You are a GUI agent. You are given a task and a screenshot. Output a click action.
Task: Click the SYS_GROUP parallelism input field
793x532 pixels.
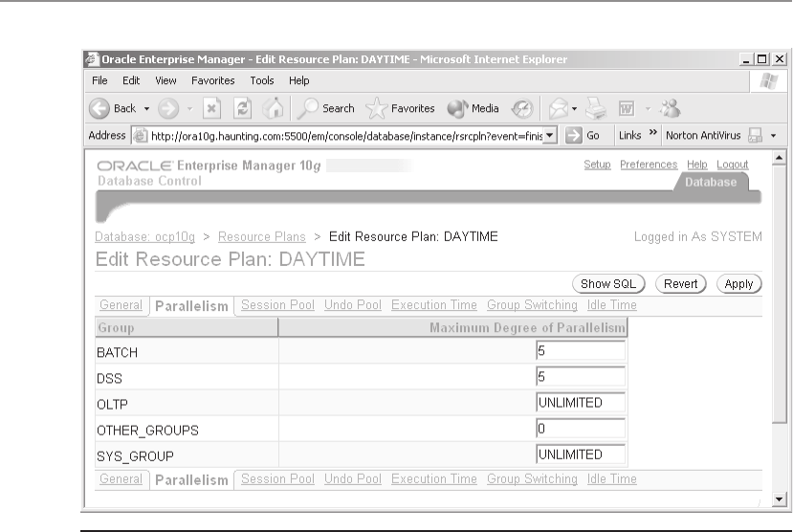point(581,454)
